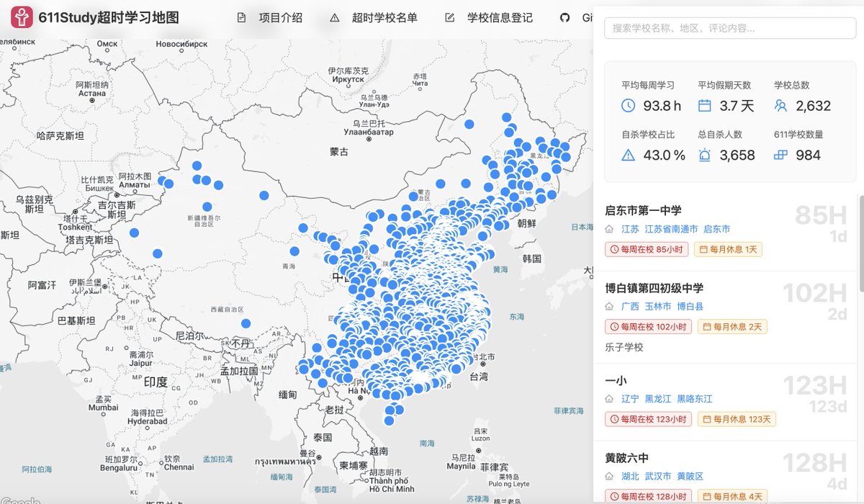The width and height of the screenshot is (864, 504).
Task: Click the home icon under 黄陂六中
Action: coord(610,477)
